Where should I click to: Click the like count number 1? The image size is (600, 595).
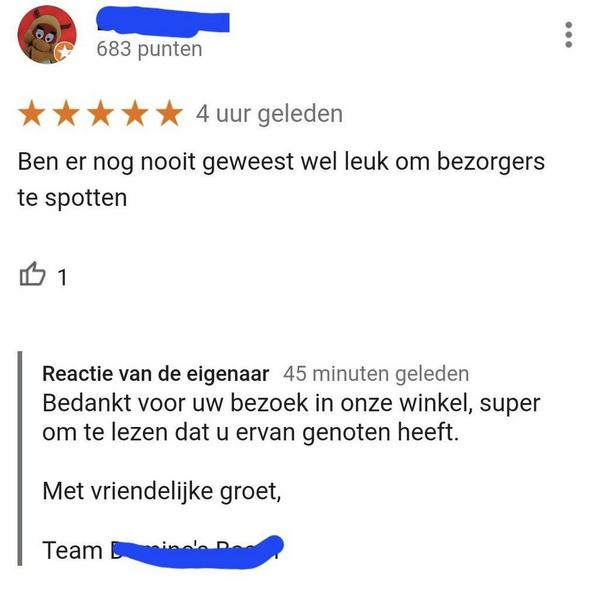click(x=62, y=277)
